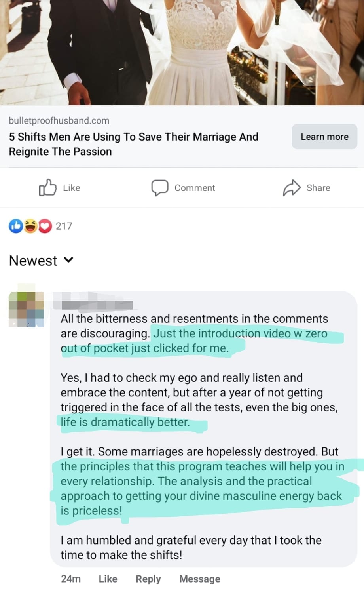
Task: Message the commenter
Action: point(200,579)
